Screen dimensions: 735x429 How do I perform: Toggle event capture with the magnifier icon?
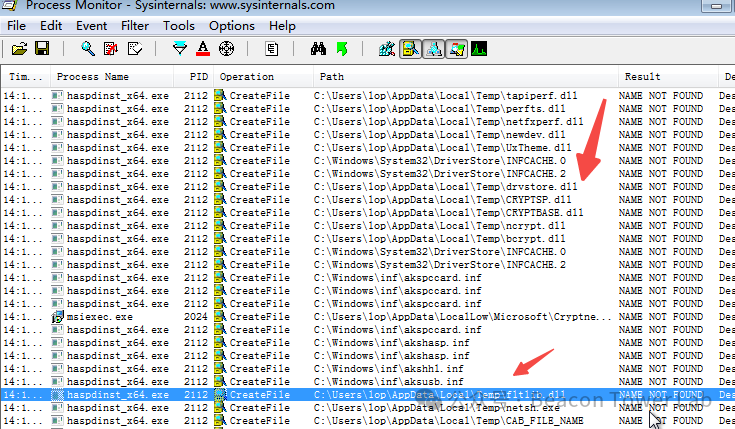click(x=88, y=49)
